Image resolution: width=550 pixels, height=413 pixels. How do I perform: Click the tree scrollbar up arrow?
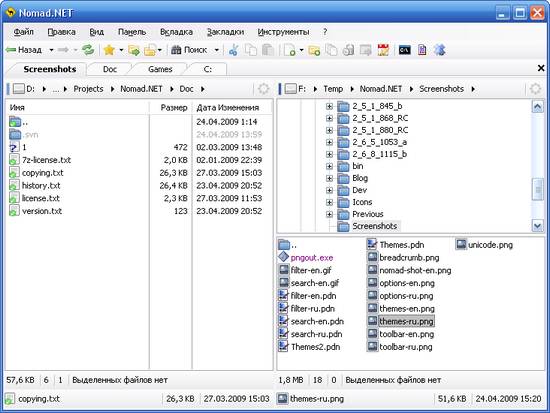point(538,106)
